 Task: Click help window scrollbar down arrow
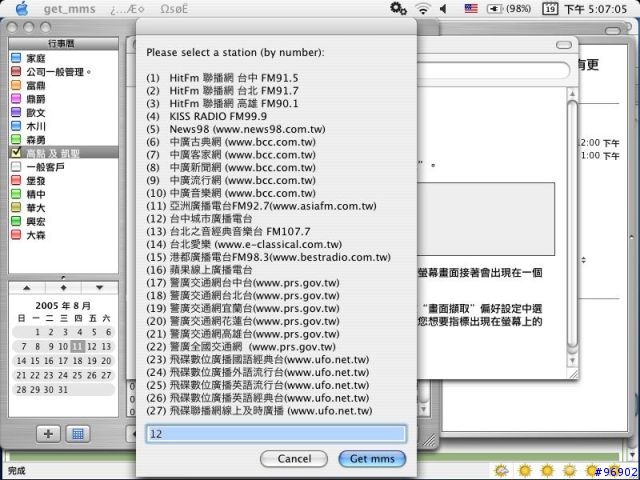click(572, 361)
